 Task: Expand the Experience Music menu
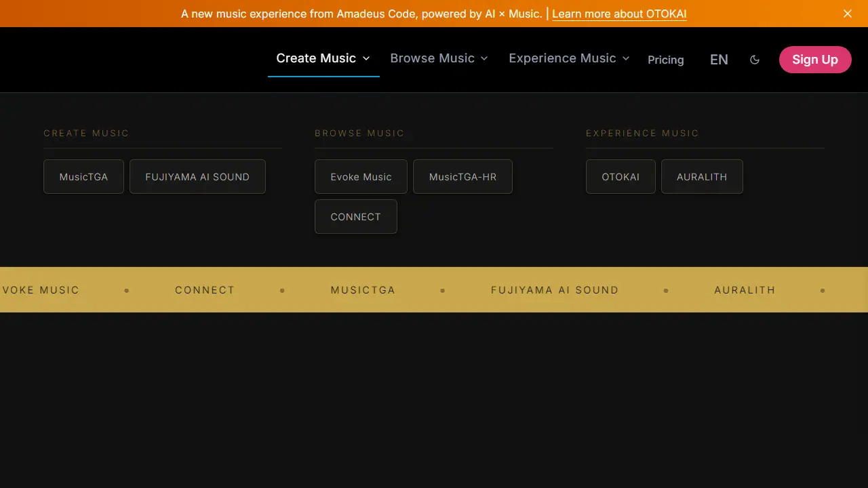tap(569, 58)
